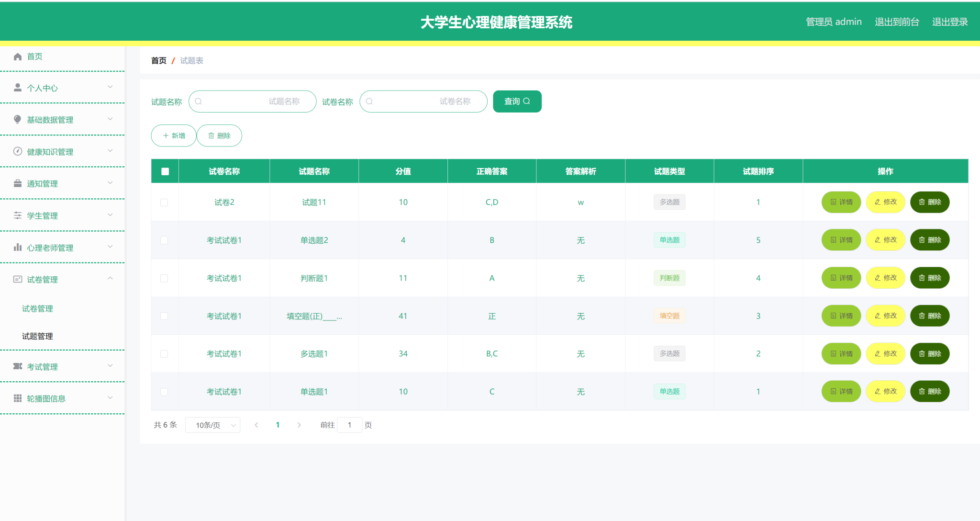Screen dimensions: 980x521
Task: Click the home icon beside 首页 in sidebar
Action: [x=18, y=56]
